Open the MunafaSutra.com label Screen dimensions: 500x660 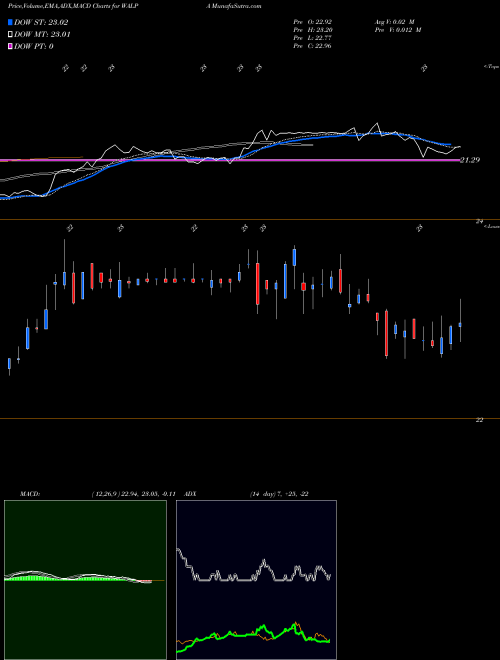[x=234, y=6]
